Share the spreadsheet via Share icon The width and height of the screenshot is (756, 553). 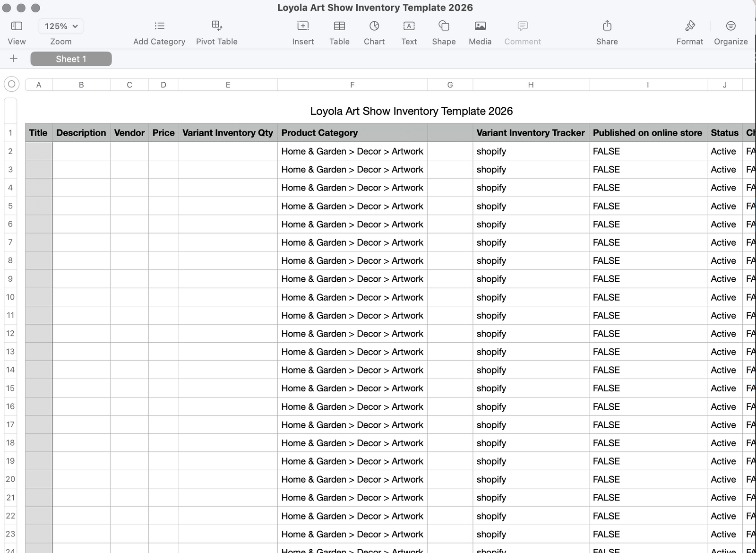click(x=607, y=26)
